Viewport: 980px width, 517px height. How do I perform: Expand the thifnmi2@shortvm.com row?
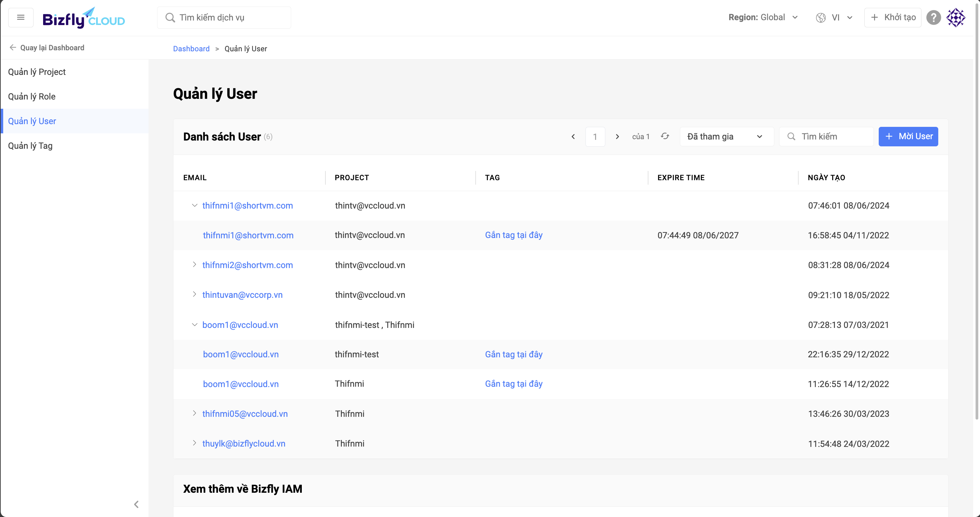[194, 265]
